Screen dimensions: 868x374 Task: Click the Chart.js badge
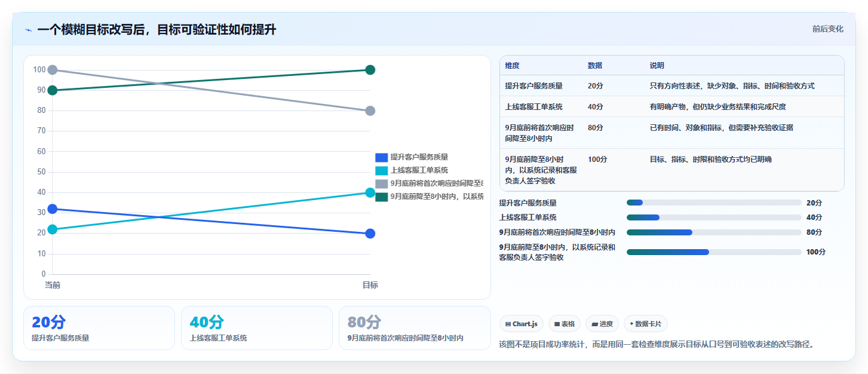tap(521, 324)
